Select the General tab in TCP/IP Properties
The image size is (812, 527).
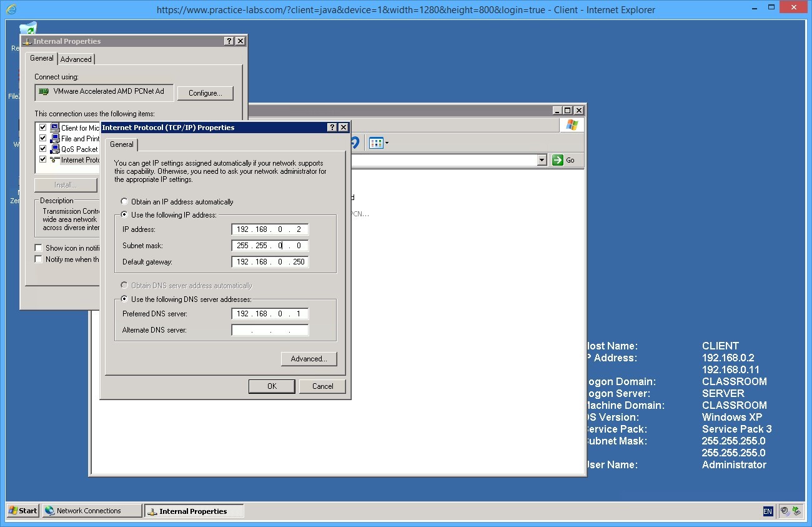click(121, 144)
